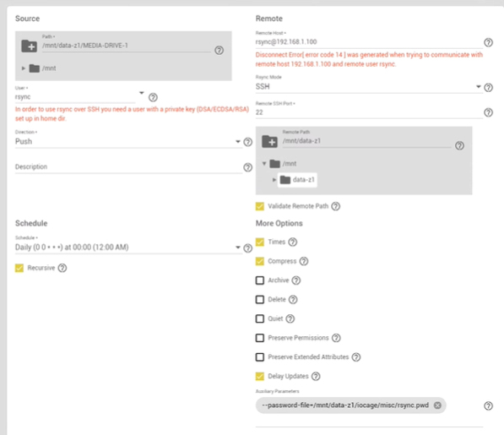Open the Direction Push dropdown
This screenshot has height=435, width=504.
[x=128, y=142]
